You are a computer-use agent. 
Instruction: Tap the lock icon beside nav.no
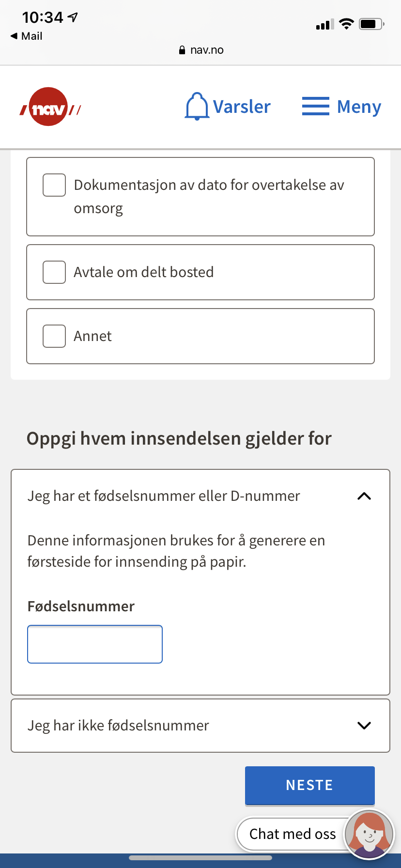(182, 50)
